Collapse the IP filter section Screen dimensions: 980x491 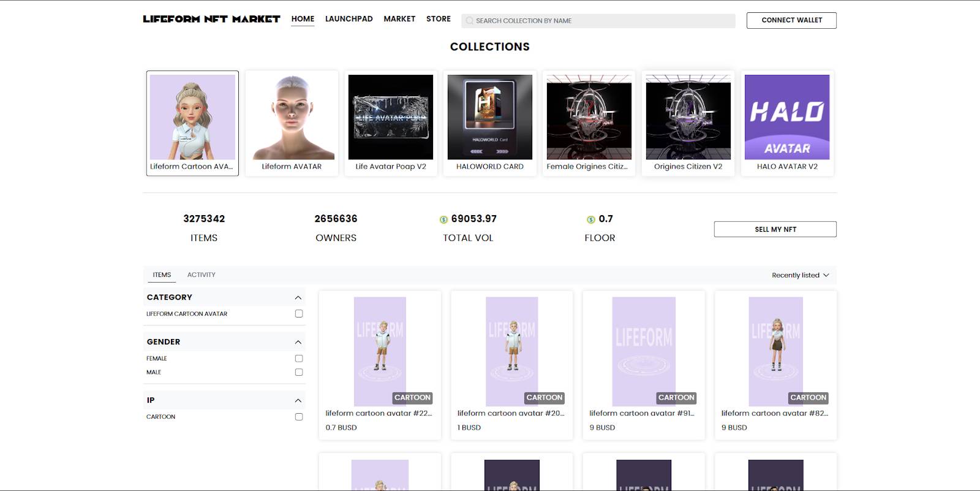298,400
